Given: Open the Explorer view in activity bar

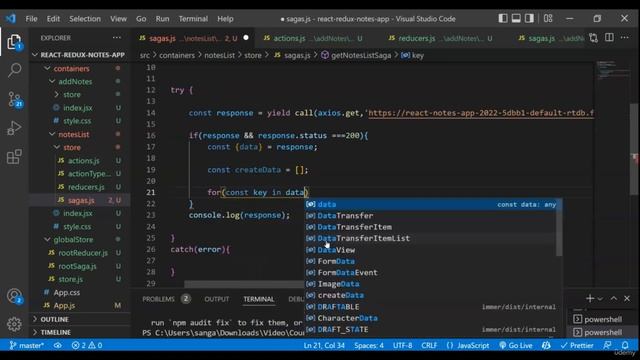Looking at the screenshot, I should click(14, 42).
